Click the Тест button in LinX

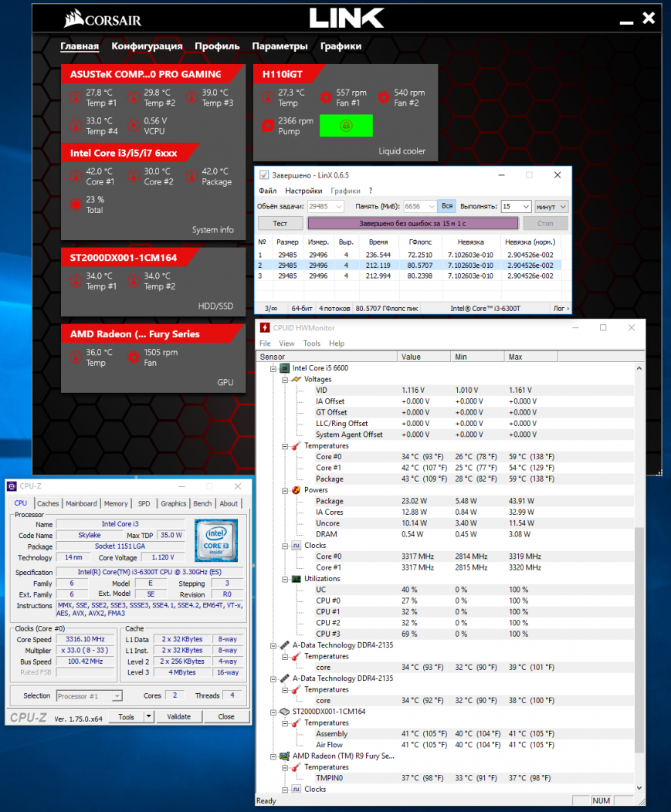pyautogui.click(x=280, y=223)
